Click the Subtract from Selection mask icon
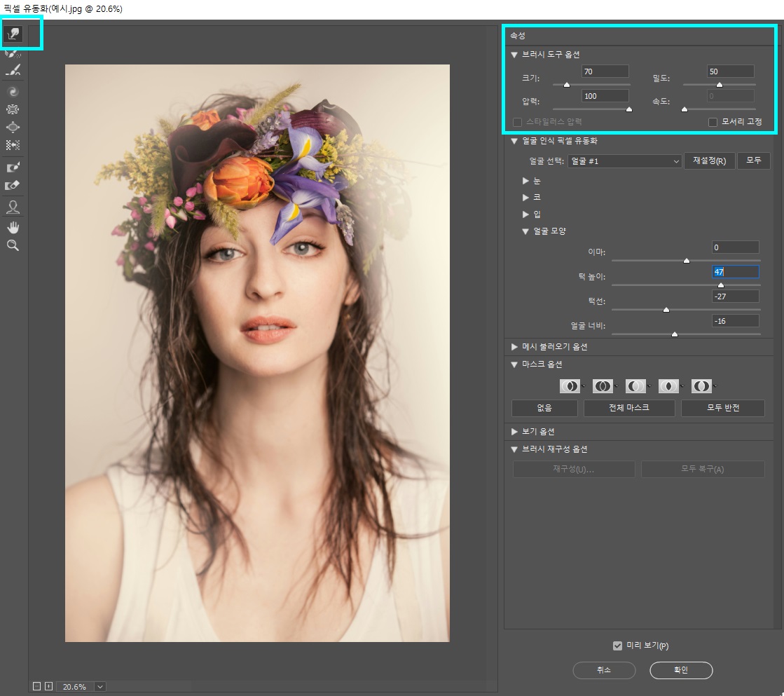Image resolution: width=784 pixels, height=696 pixels. click(635, 385)
